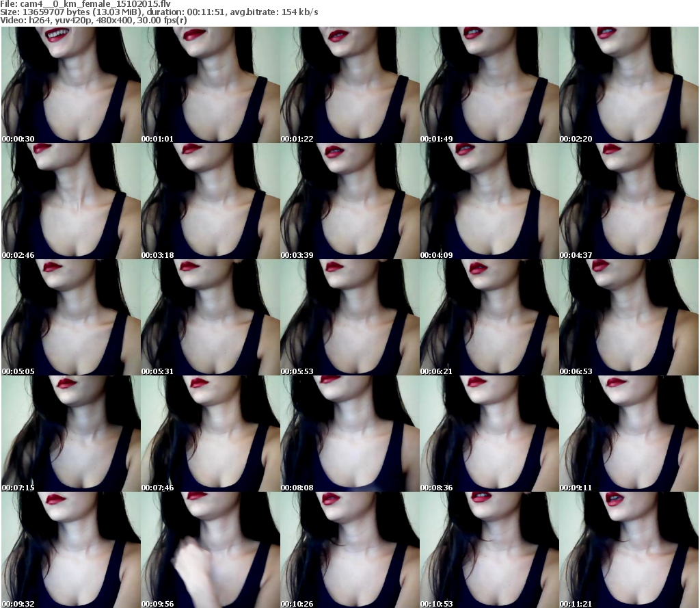Click the file name cam4__0_km_female_15102015.flv
This screenshot has height=608, width=700.
pyautogui.click(x=96, y=4)
